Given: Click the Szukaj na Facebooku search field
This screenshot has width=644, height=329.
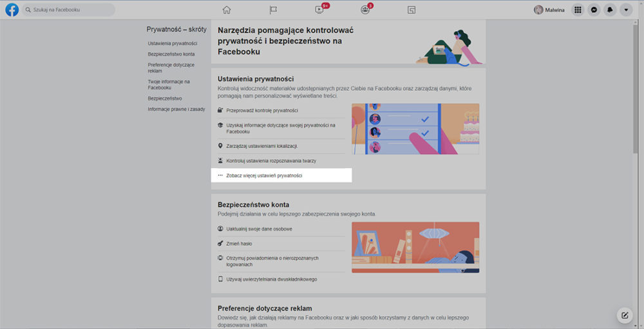Looking at the screenshot, I should (x=69, y=10).
